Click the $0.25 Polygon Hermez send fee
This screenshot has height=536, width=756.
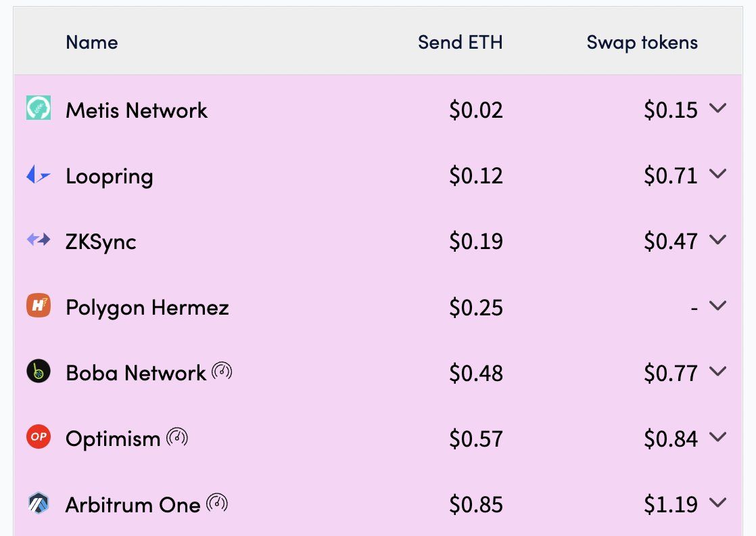[x=476, y=308]
